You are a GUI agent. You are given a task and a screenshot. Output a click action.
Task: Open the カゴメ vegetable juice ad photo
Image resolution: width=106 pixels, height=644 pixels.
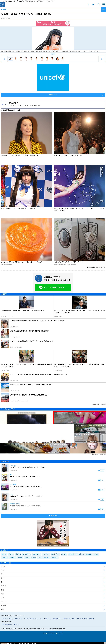[x=27, y=239]
